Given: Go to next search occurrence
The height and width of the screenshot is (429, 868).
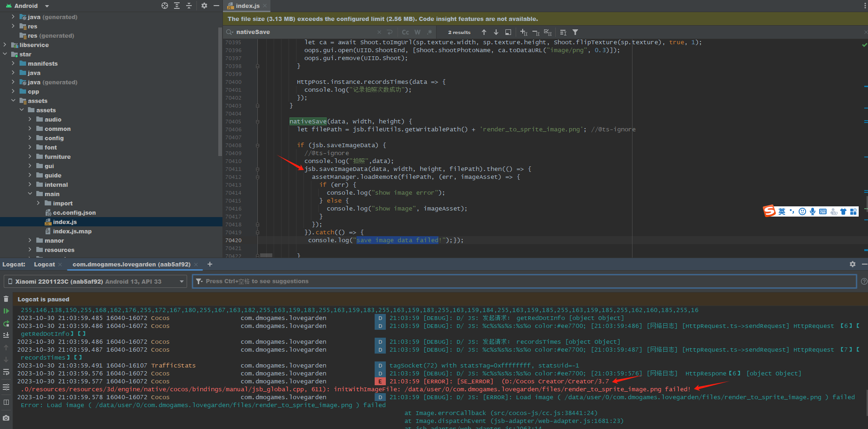Looking at the screenshot, I should tap(496, 32).
